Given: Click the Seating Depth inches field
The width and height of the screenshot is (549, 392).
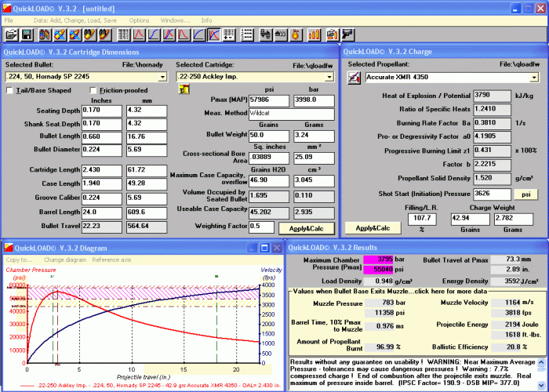Looking at the screenshot, I should (102, 111).
